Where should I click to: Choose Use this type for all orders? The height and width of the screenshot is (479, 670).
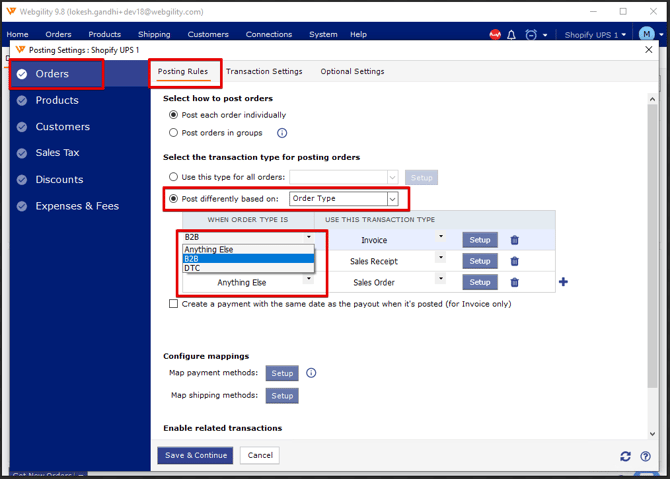coord(174,177)
